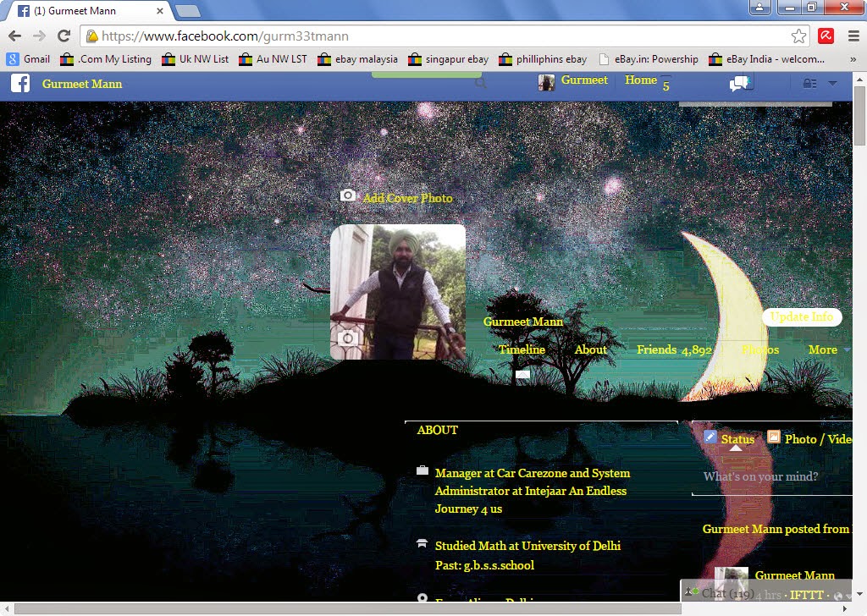This screenshot has width=867, height=616.
Task: Open Manager at Car Carezone link
Action: pos(533,491)
